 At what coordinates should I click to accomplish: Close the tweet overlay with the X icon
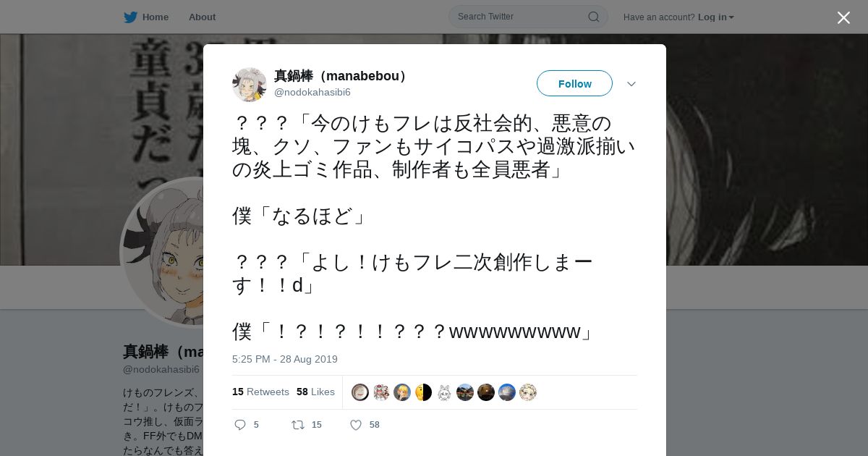[x=843, y=17]
